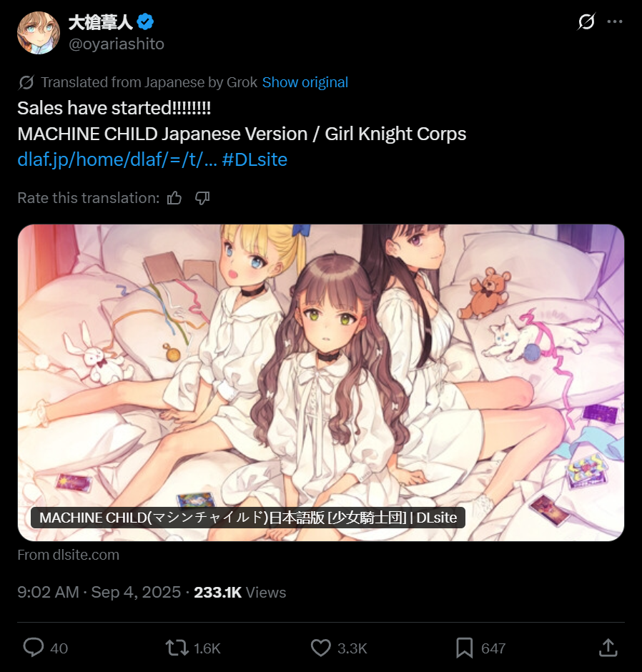
Task: Click the reply speech bubble icon
Action: click(x=34, y=648)
